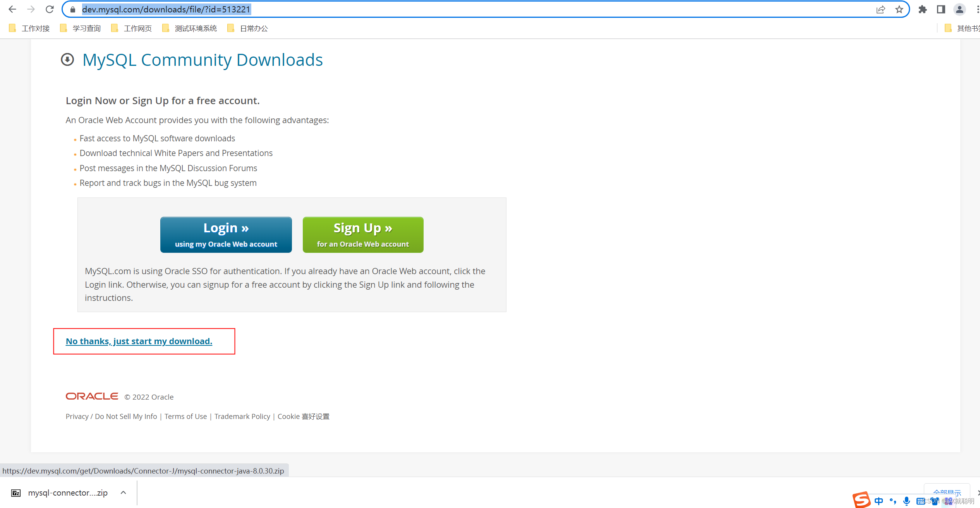Open the user profile avatar
Viewport: 980px width, 508px height.
tap(959, 9)
